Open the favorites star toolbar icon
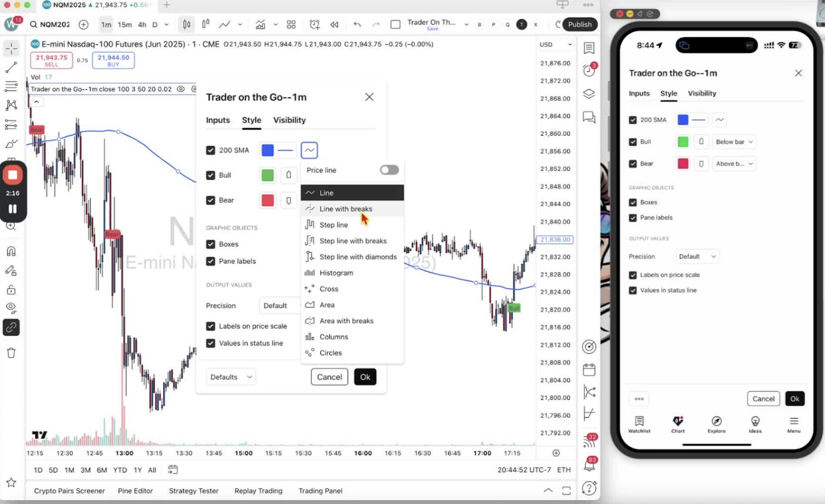This screenshot has width=825, height=504. (x=11, y=482)
